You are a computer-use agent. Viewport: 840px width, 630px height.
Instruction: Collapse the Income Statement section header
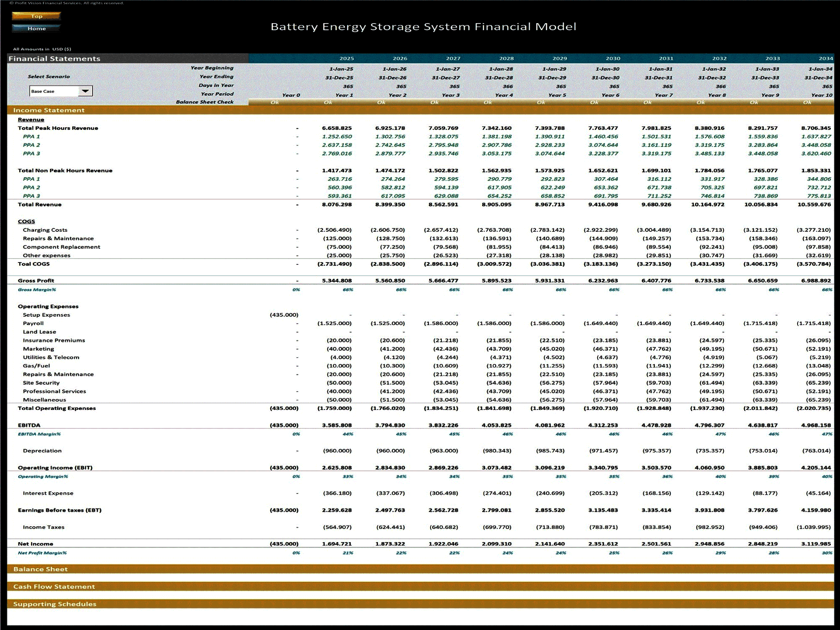coord(420,110)
